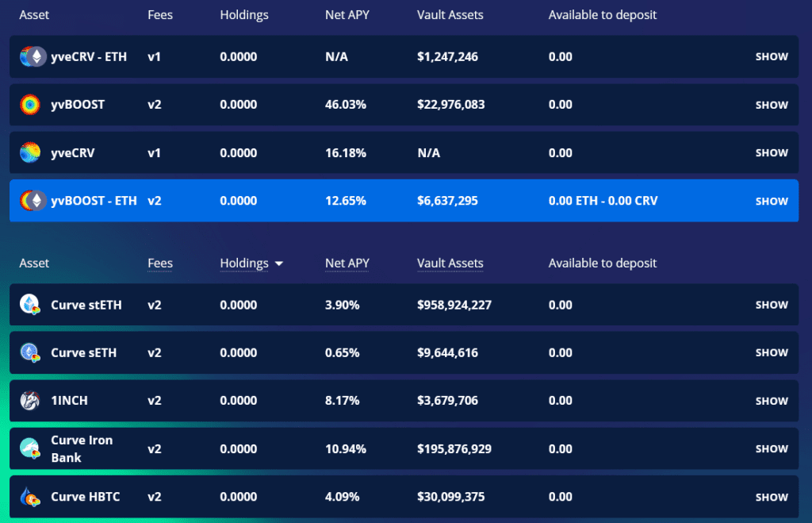
Task: Sort lower table by Holdings header
Action: [244, 263]
